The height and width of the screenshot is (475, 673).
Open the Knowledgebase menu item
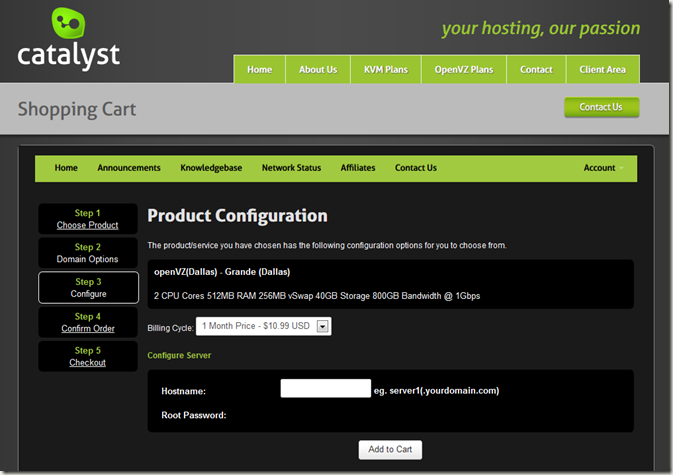[x=211, y=168]
